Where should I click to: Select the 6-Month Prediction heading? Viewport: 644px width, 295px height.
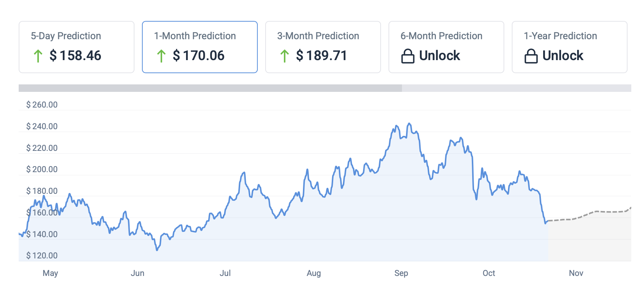point(441,36)
